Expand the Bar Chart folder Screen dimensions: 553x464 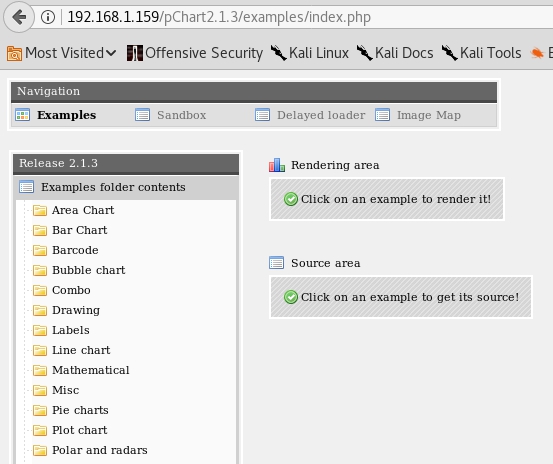click(x=79, y=230)
